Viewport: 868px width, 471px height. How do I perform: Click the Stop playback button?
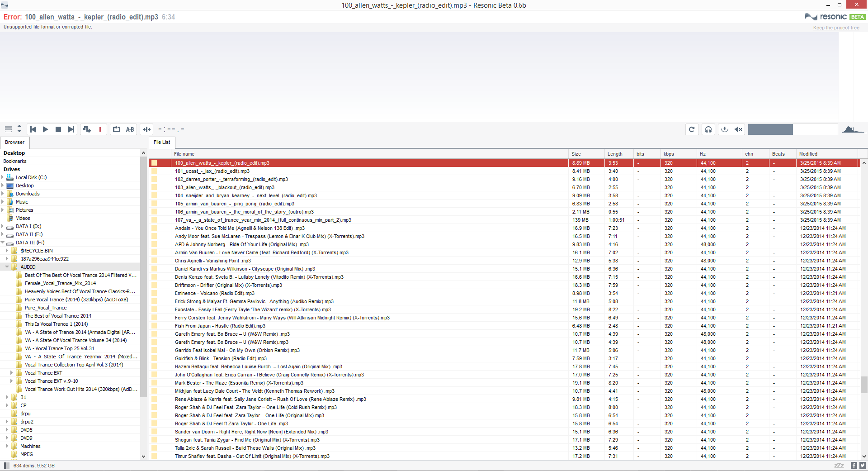(x=58, y=129)
